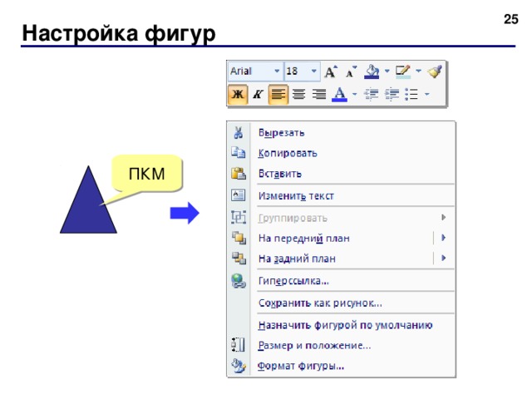The height and width of the screenshot is (399, 532).
Task: Choose Копировать from the context menu
Action: pos(341,153)
